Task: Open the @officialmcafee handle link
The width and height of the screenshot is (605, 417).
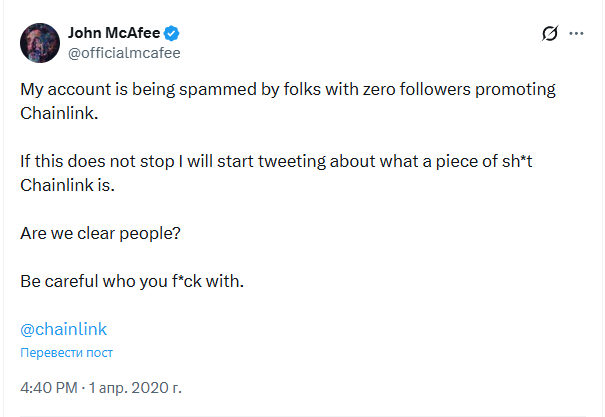Action: tap(123, 51)
